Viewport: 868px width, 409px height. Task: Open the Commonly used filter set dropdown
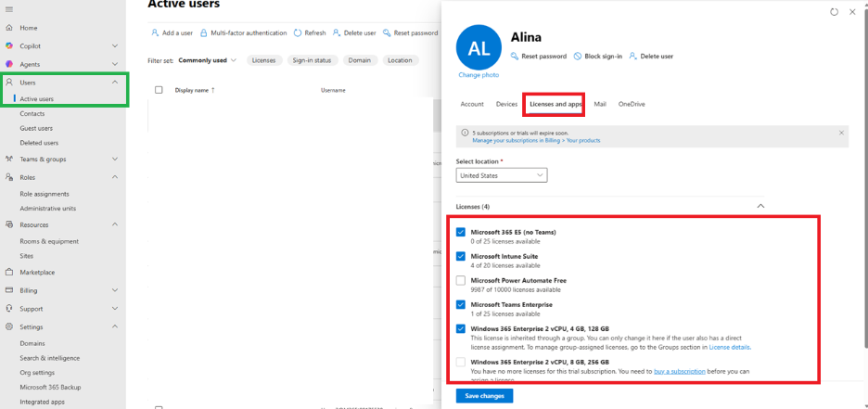tap(208, 60)
